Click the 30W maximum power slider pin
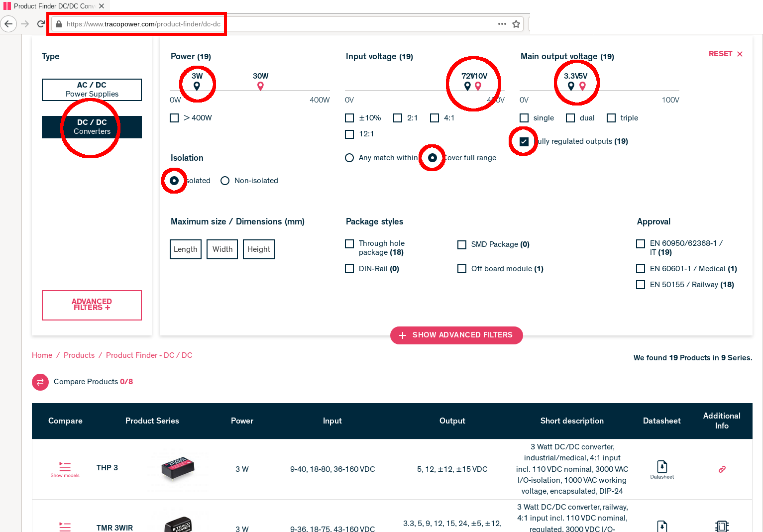 coord(260,86)
